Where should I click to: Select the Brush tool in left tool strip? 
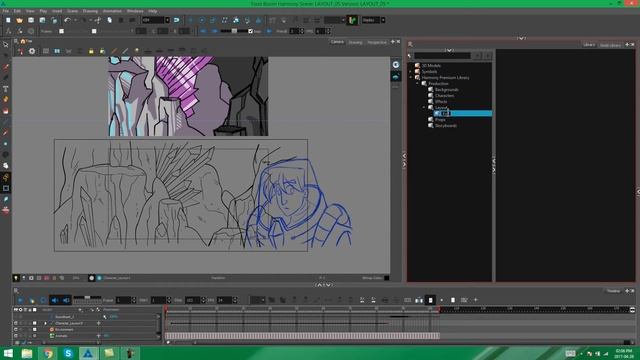(6, 67)
